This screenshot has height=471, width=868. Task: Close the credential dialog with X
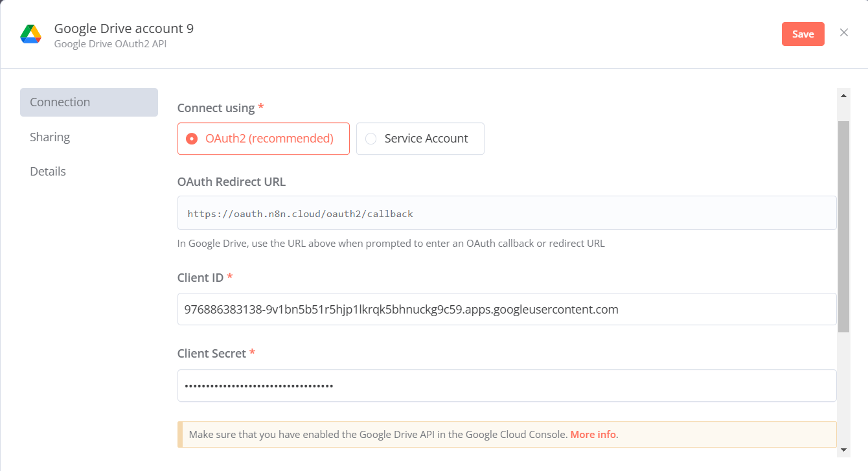(844, 32)
